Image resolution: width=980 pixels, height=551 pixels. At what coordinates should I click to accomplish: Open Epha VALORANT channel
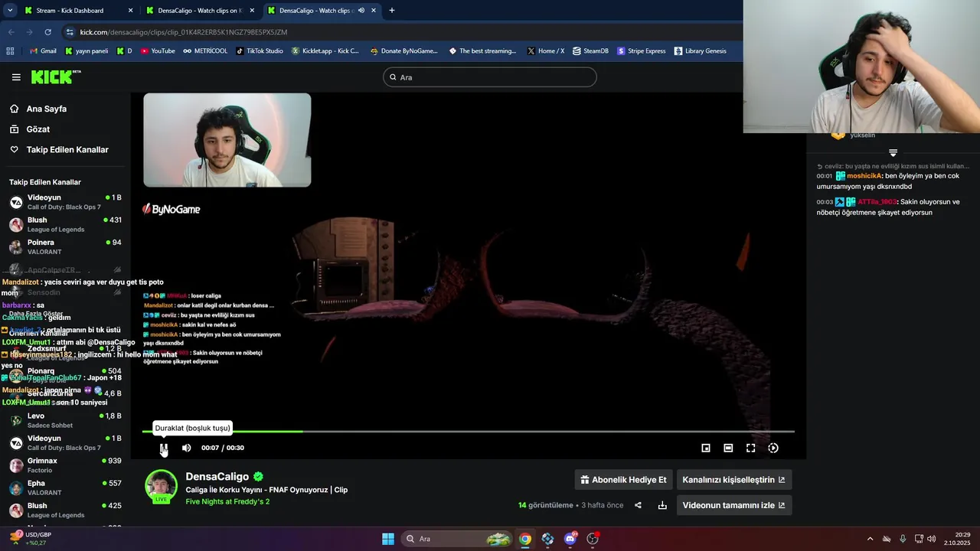(65, 487)
